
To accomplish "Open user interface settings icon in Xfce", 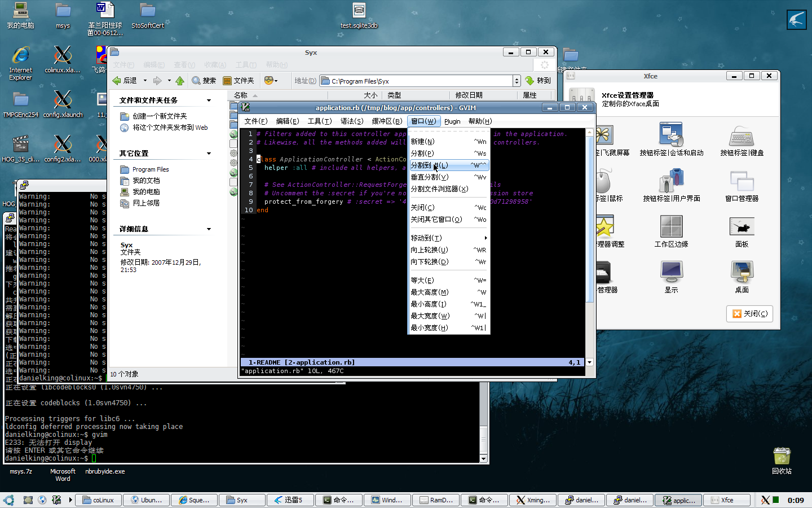I will coord(671,181).
